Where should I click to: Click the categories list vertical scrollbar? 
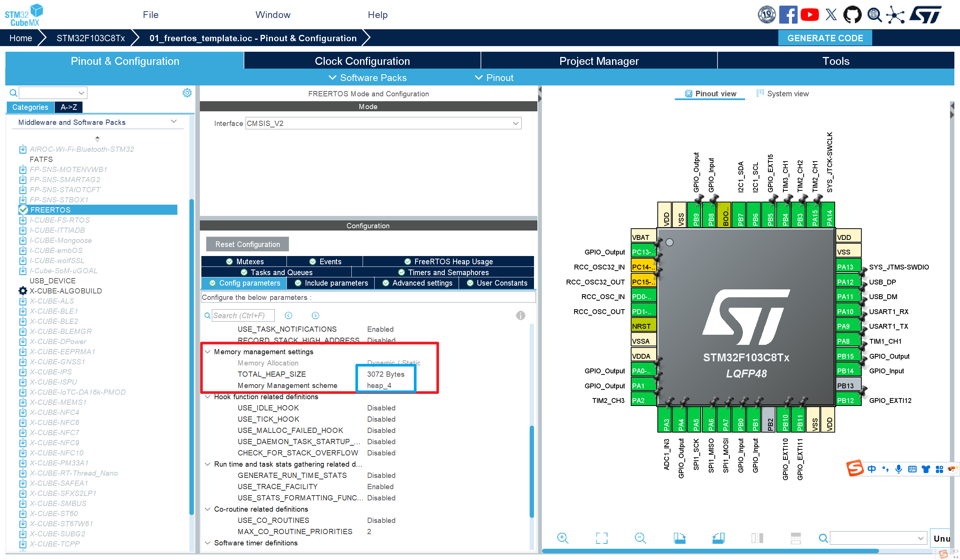[192, 357]
